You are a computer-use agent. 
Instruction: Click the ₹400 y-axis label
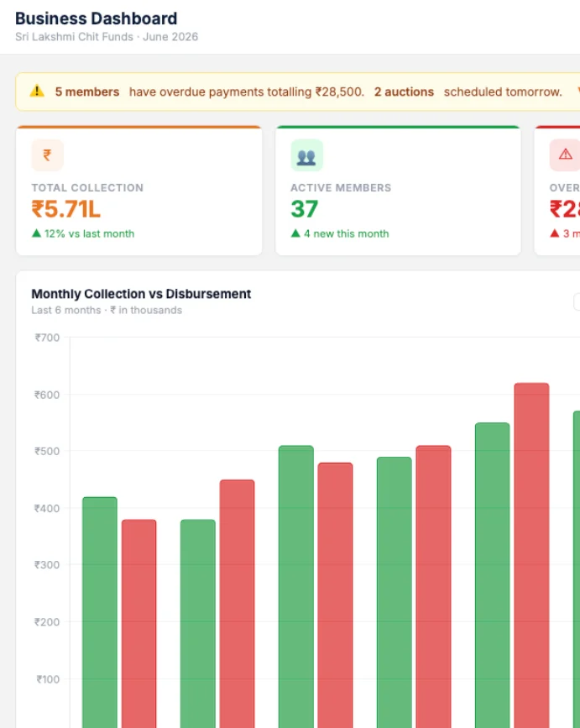tap(47, 508)
